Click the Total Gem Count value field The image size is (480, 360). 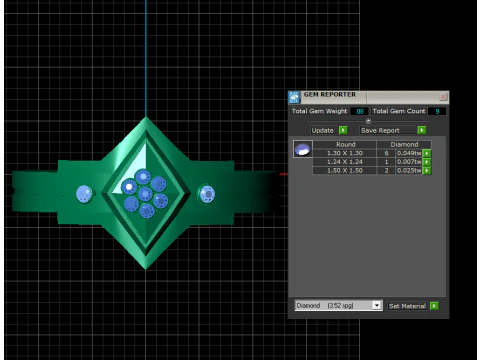tap(437, 111)
